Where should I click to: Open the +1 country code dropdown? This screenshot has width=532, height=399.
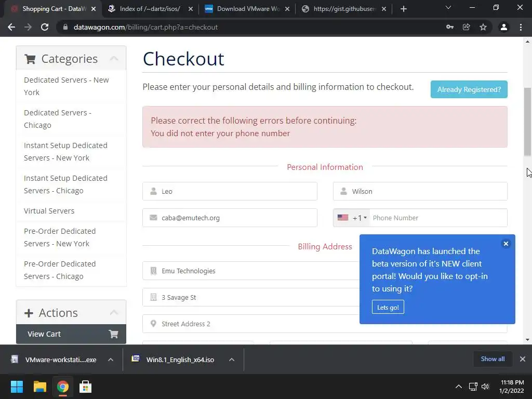click(352, 218)
